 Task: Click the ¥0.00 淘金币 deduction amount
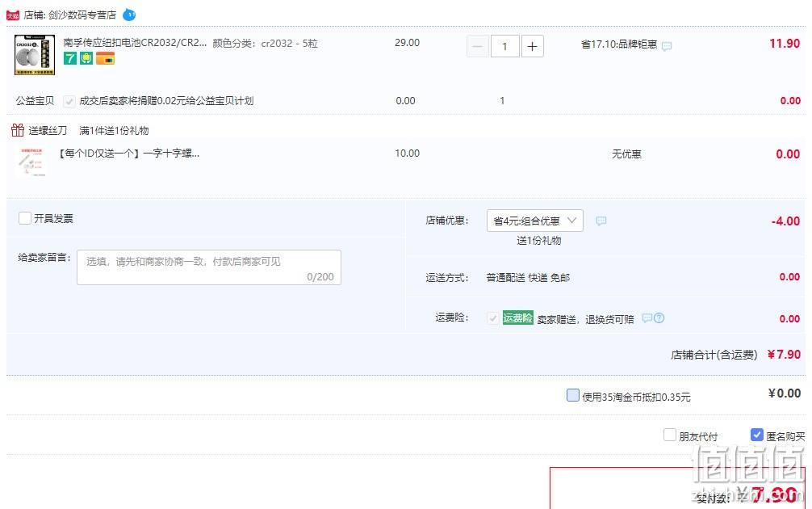[784, 393]
